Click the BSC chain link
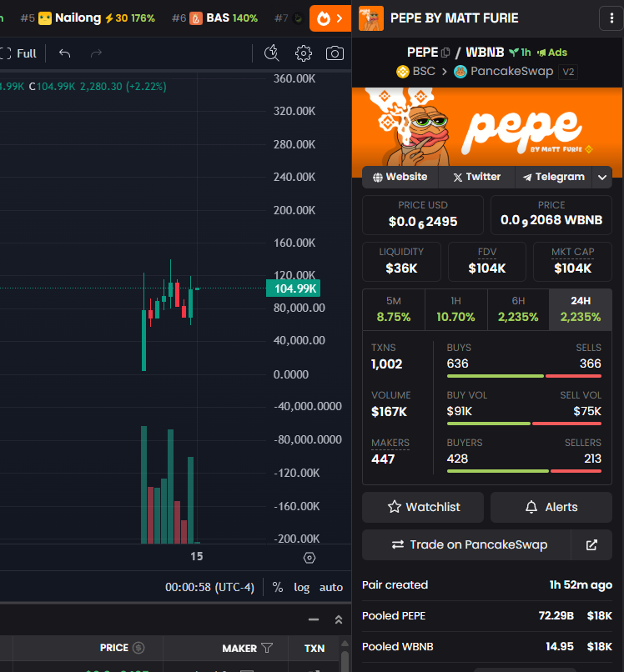The height and width of the screenshot is (672, 624). [416, 71]
